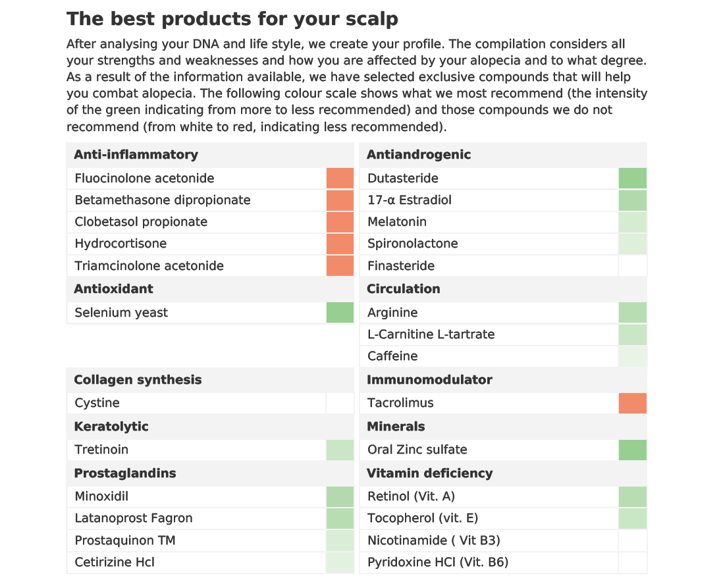Click the Oral Zinc sulfate green swatch
This screenshot has height=588, width=721.
[x=632, y=450]
